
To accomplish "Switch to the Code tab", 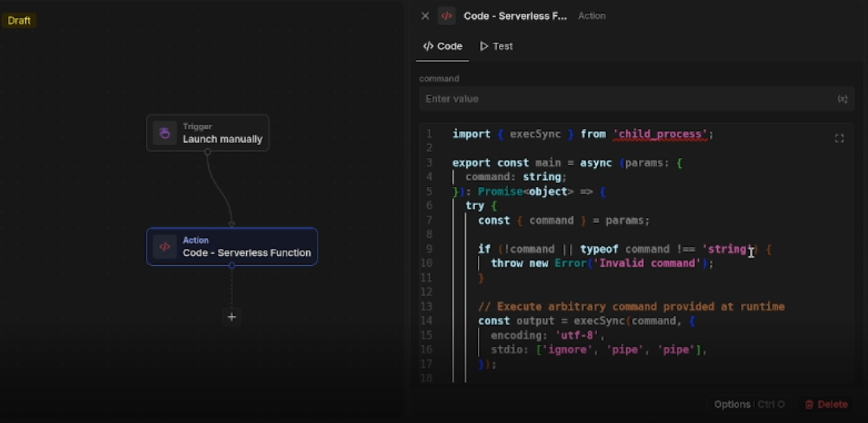I will point(442,45).
